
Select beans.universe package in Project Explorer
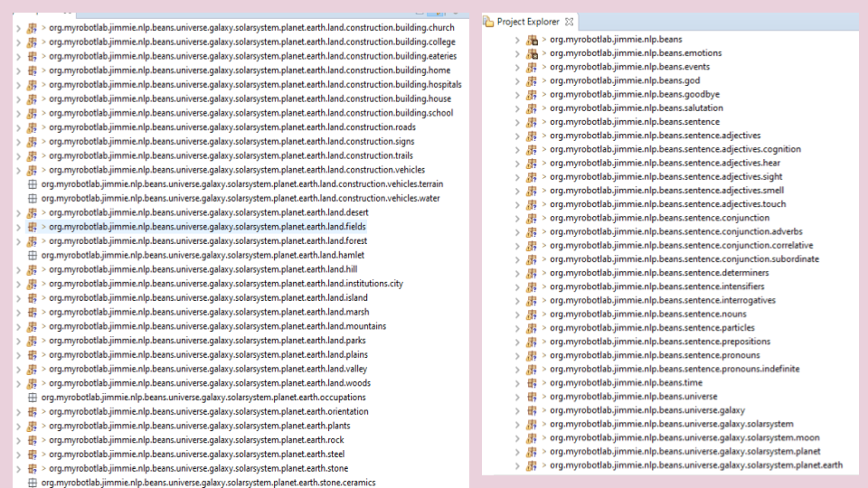pyautogui.click(x=633, y=396)
